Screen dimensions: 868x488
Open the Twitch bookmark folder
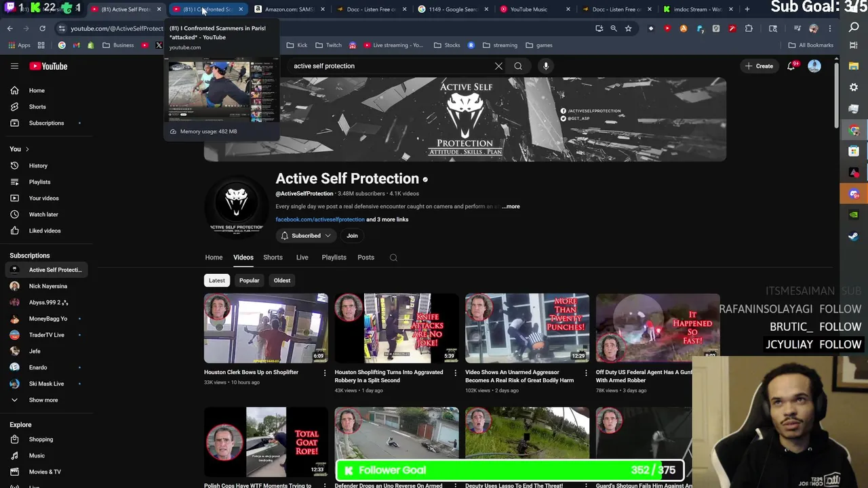[328, 45]
